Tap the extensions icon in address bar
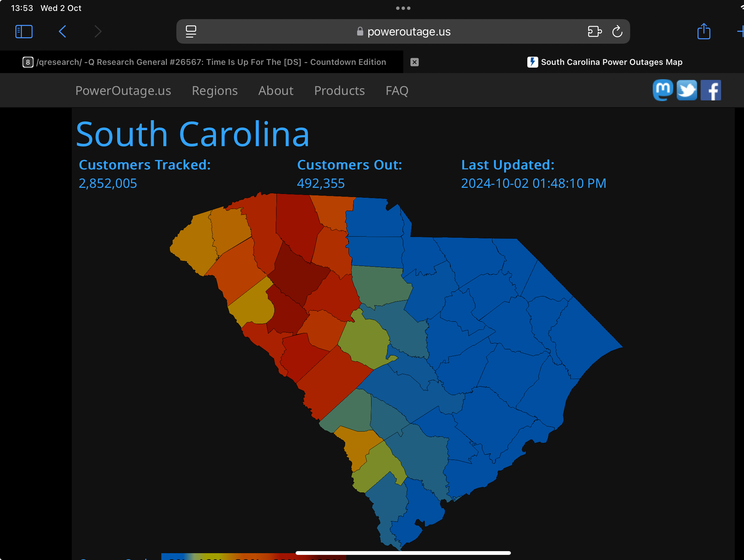Image resolution: width=744 pixels, height=560 pixels. click(x=595, y=31)
